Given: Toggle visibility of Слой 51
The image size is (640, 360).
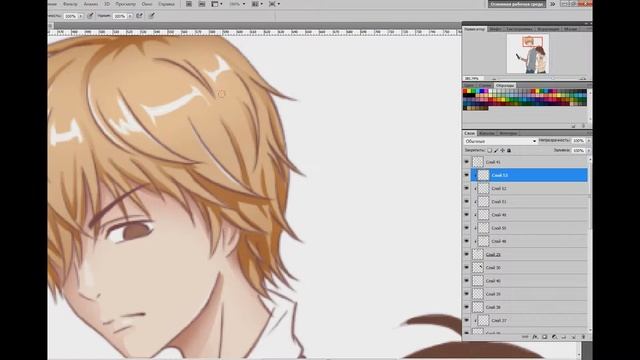Looking at the screenshot, I should pyautogui.click(x=467, y=201).
